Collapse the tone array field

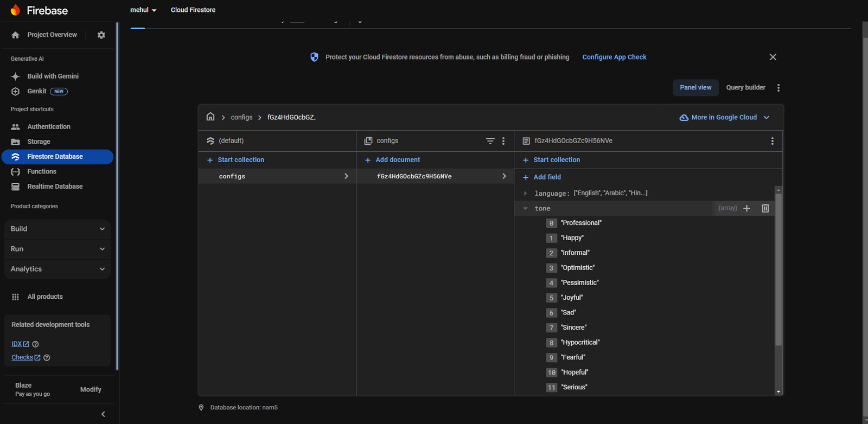point(525,209)
